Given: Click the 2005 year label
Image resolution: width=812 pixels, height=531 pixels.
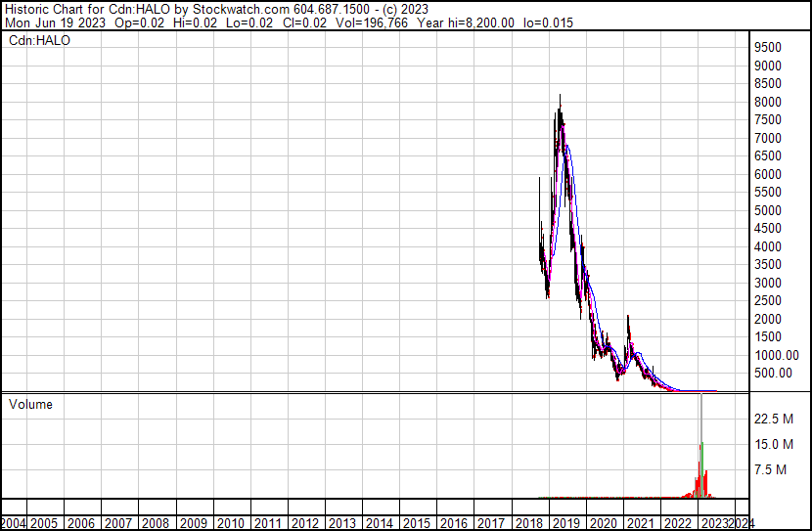Looking at the screenshot, I should (44, 523).
